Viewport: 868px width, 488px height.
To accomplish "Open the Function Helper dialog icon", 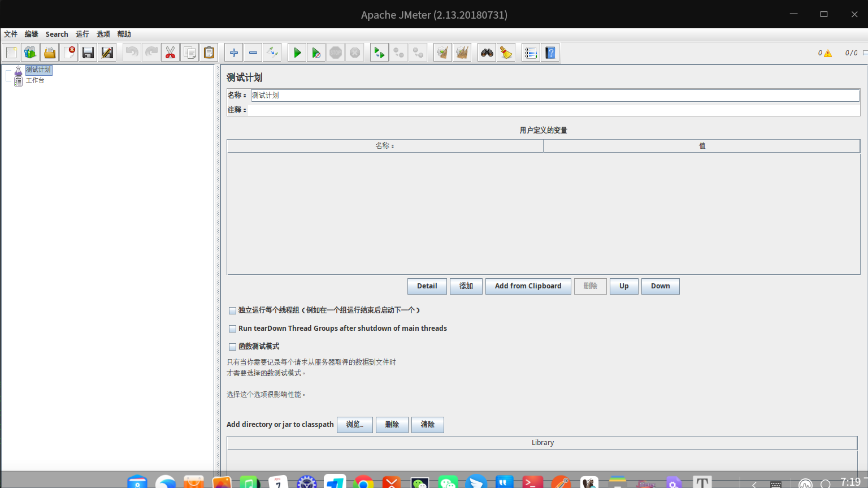I will 531,53.
